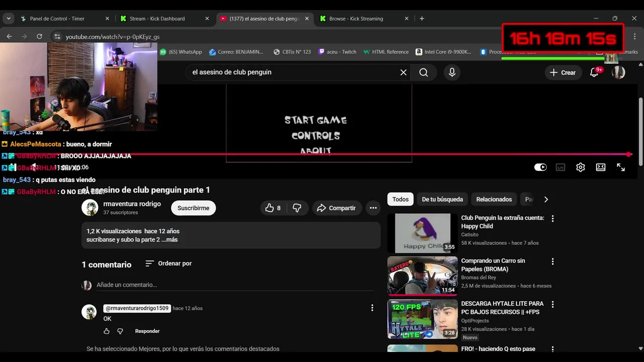The height and width of the screenshot is (362, 644).
Task: Open options menu for the OK comment
Action: click(x=372, y=308)
